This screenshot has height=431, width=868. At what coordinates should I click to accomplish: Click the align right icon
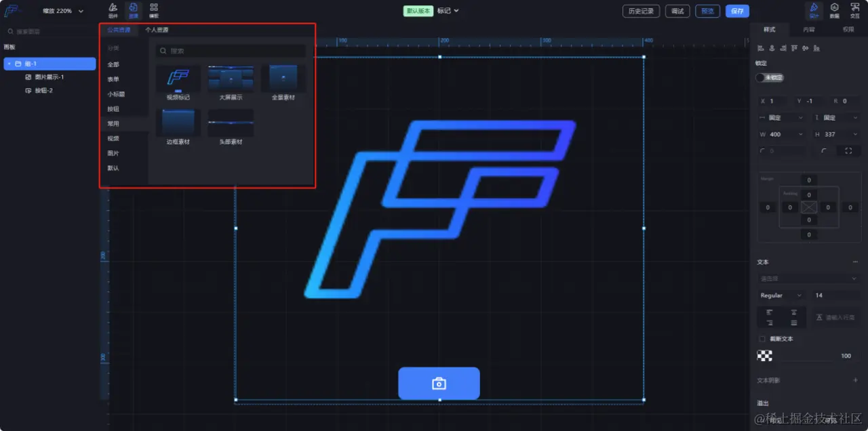tap(783, 48)
